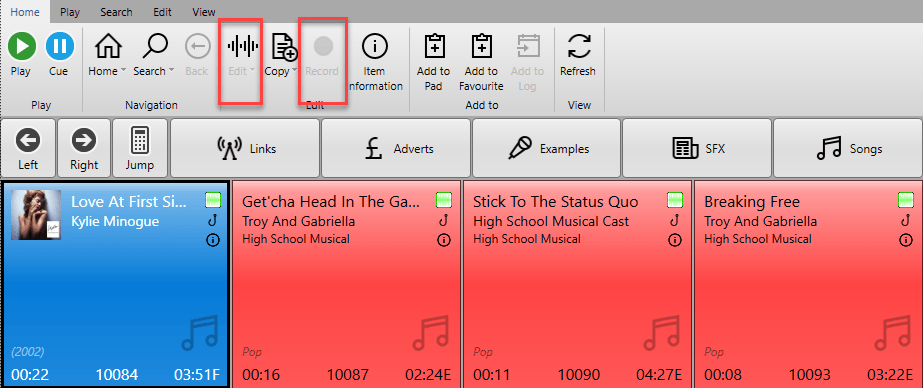Click the green Play button
The height and width of the screenshot is (388, 923).
click(x=21, y=46)
